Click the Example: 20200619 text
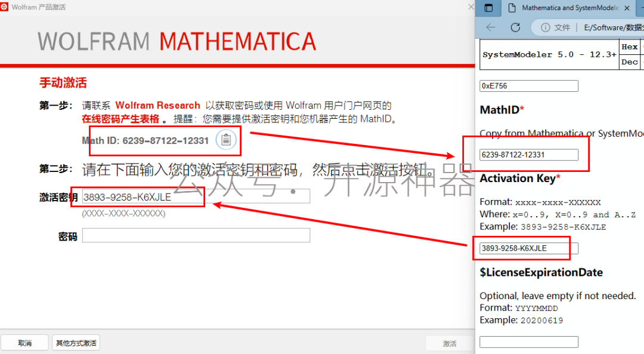The width and height of the screenshot is (644, 354). (521, 320)
